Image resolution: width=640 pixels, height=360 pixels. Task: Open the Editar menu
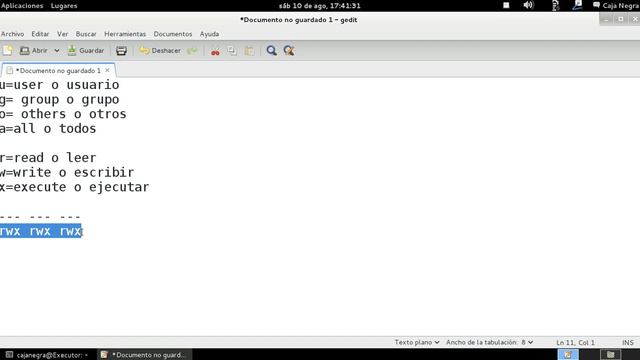click(x=40, y=34)
